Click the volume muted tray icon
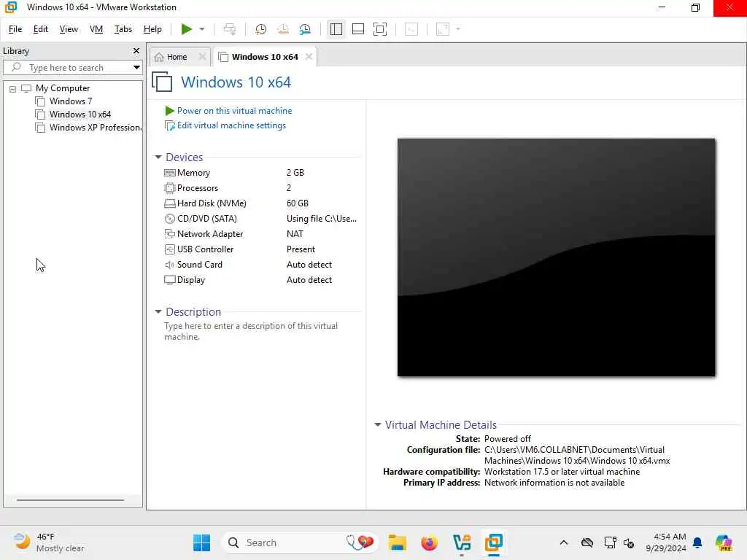 click(x=629, y=542)
